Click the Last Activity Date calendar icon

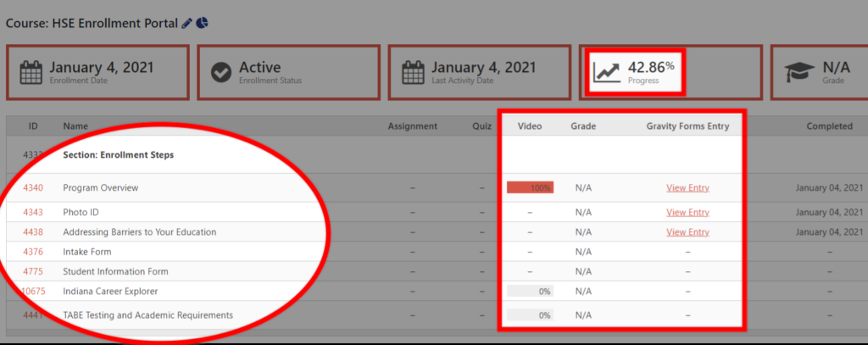coord(413,73)
